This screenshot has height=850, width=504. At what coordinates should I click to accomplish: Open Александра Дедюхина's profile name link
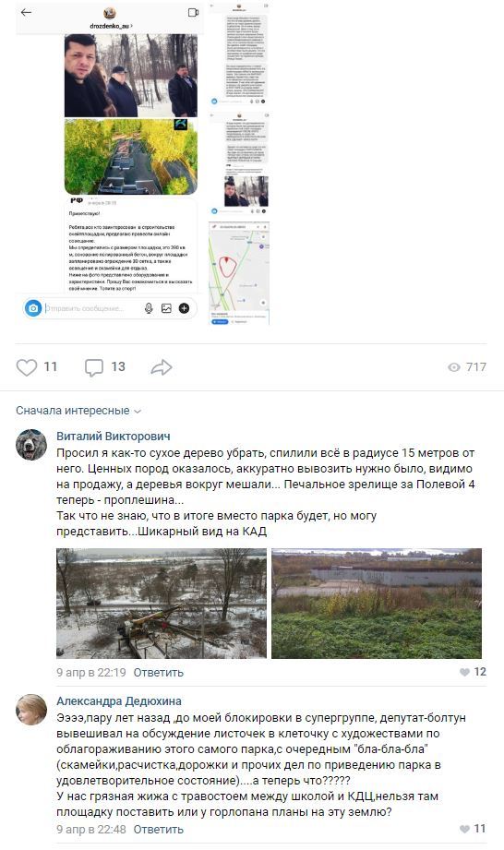tap(119, 700)
